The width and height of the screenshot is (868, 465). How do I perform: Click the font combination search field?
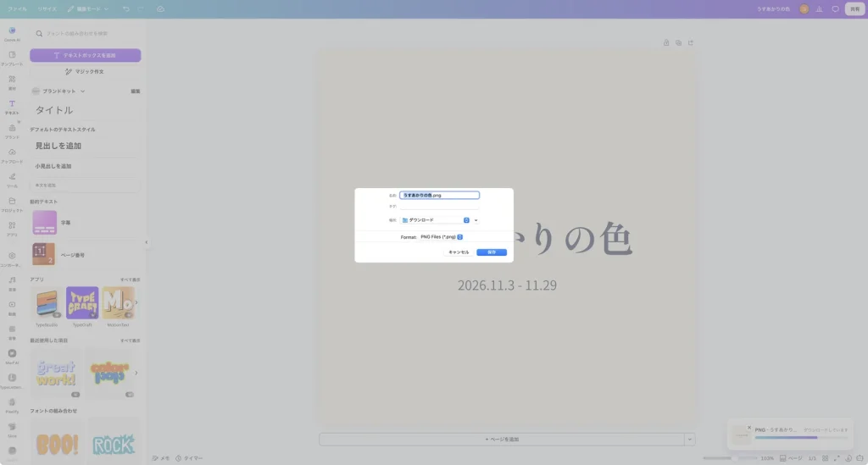tap(86, 34)
